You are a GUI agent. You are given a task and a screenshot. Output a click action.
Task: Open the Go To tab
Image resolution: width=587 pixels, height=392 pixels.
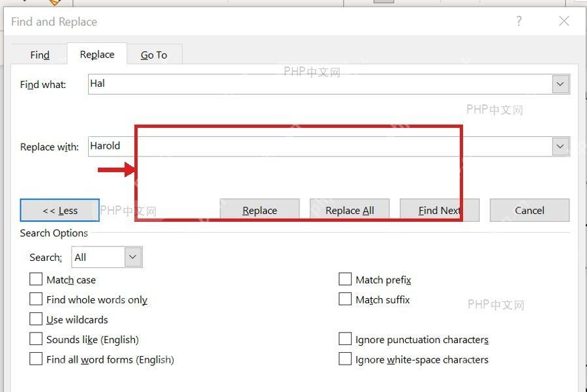pyautogui.click(x=154, y=55)
